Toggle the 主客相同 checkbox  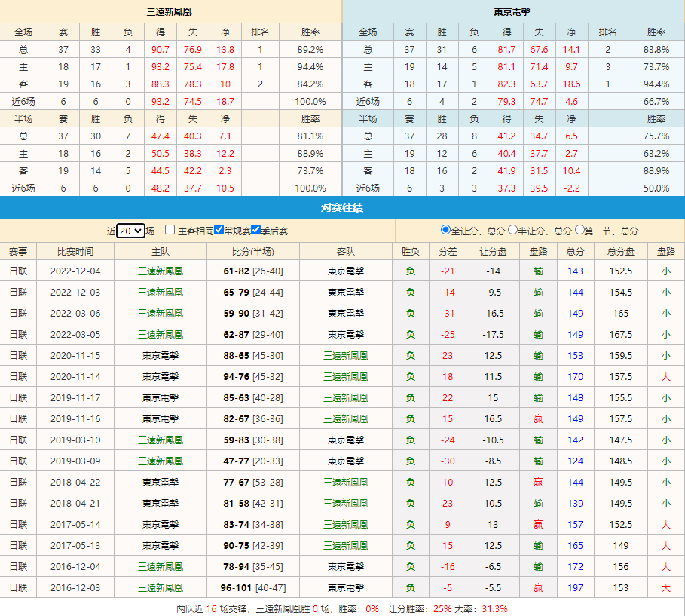coord(170,230)
